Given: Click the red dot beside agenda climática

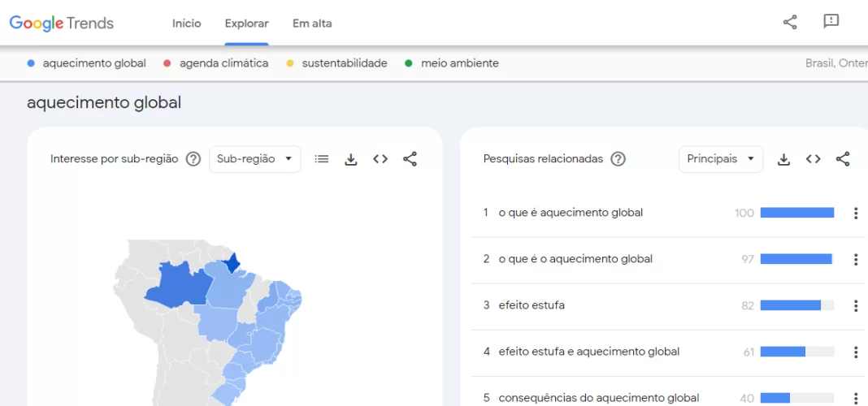Looking at the screenshot, I should click(x=167, y=63).
